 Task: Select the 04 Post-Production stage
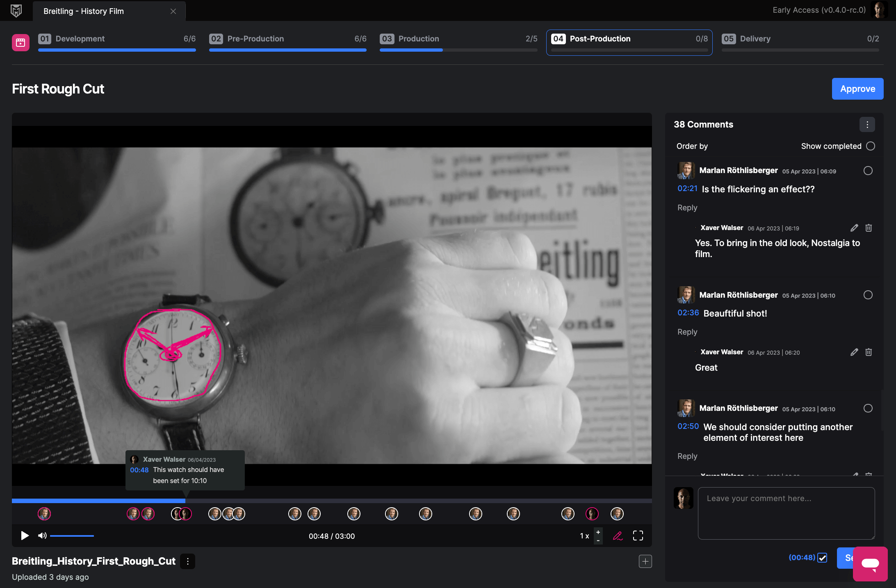pos(629,42)
